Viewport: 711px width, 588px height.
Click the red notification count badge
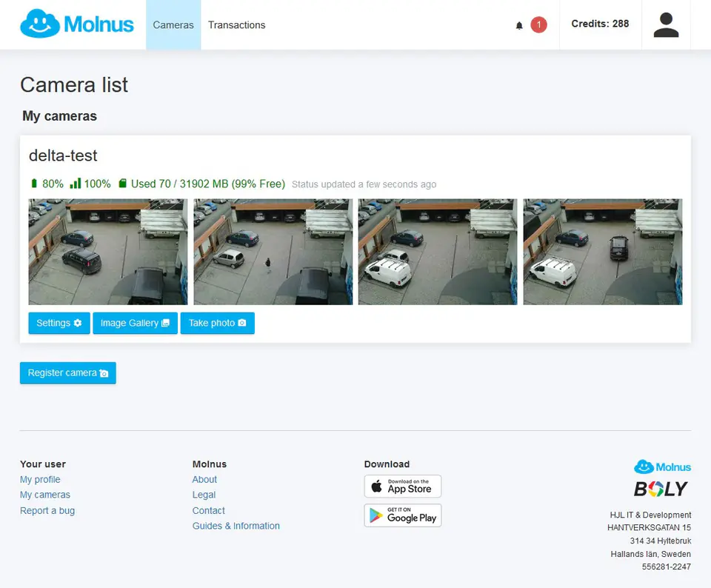click(538, 25)
